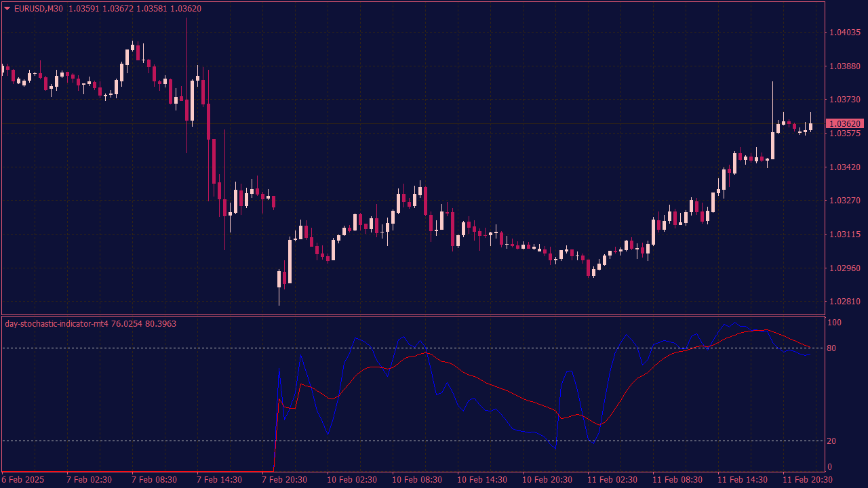Screen dimensions: 868x488
Task: Select price level 1.04035 on the axis
Action: click(x=844, y=33)
